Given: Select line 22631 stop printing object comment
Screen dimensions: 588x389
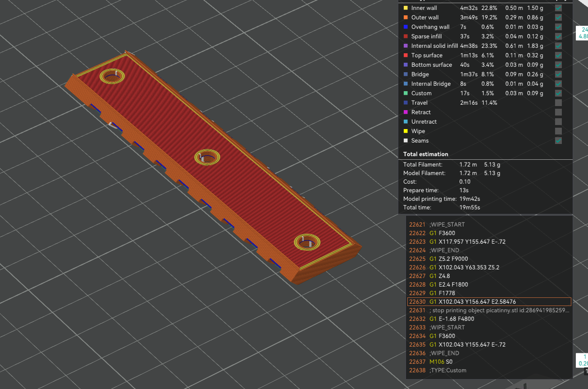Looking at the screenshot, I should [489, 310].
